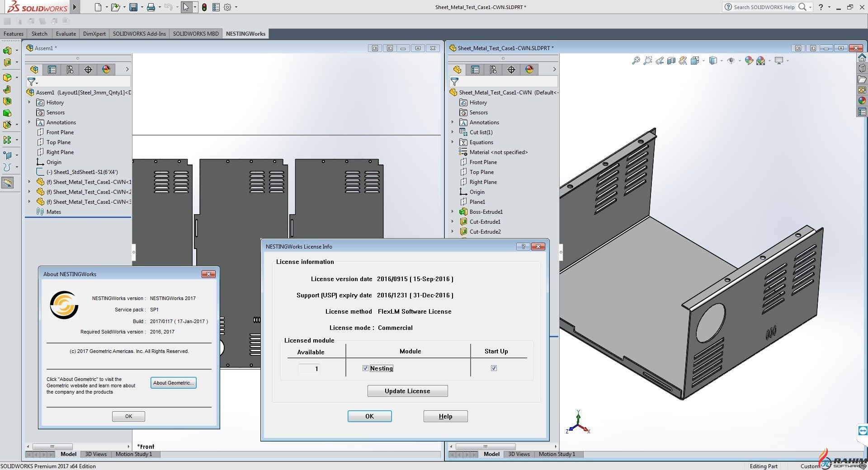The height and width of the screenshot is (470, 868).
Task: Click the Save icon in top toolbar
Action: click(x=133, y=7)
